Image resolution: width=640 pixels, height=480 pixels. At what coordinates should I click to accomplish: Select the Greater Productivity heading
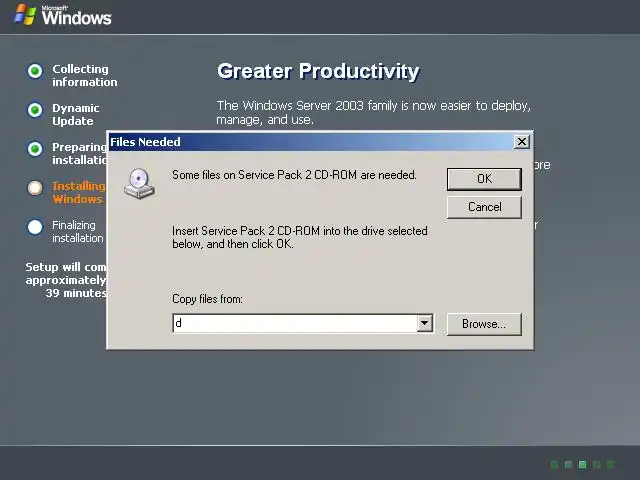pyautogui.click(x=318, y=71)
